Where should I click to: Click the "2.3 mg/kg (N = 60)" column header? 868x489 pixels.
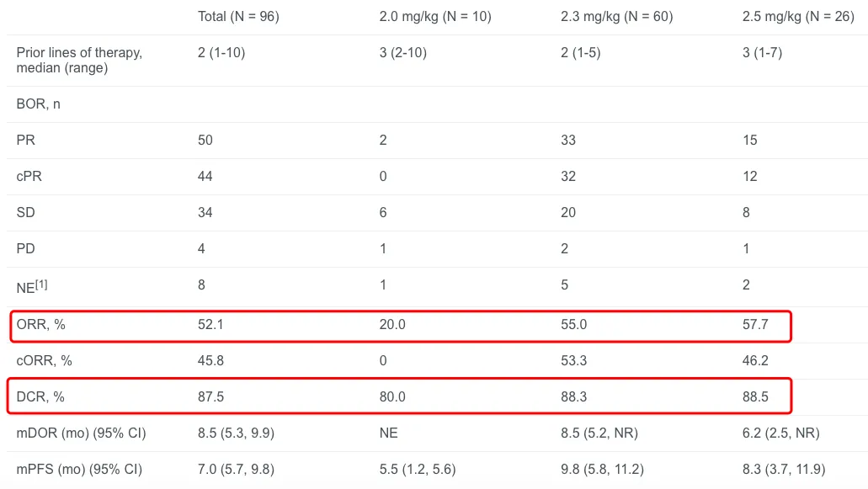(616, 17)
